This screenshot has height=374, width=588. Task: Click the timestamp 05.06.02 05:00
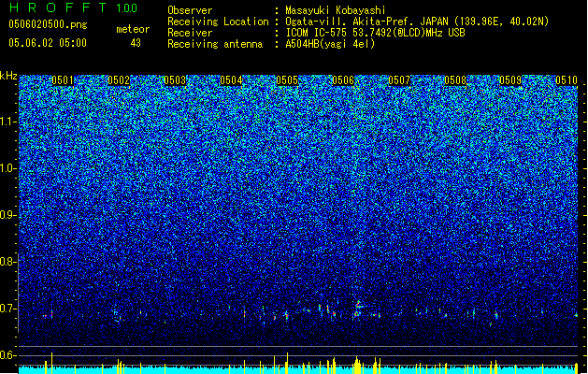[x=48, y=43]
